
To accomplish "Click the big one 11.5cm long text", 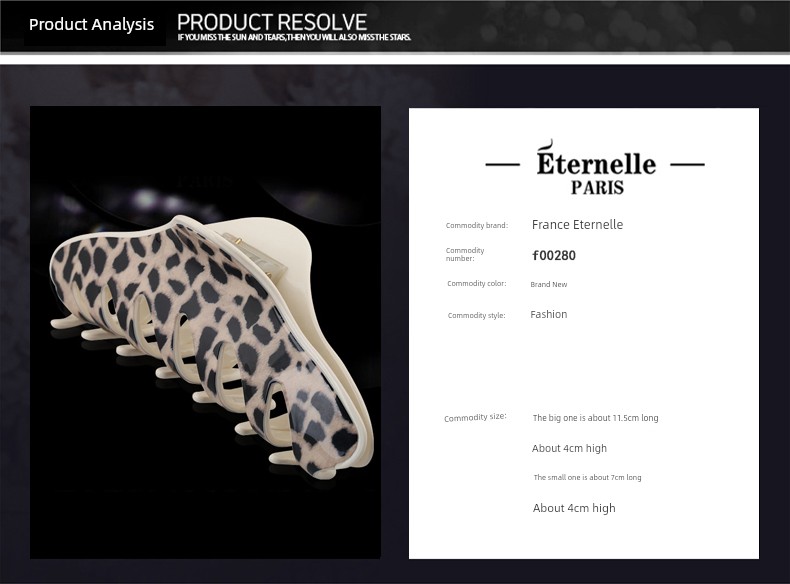I will pyautogui.click(x=596, y=418).
